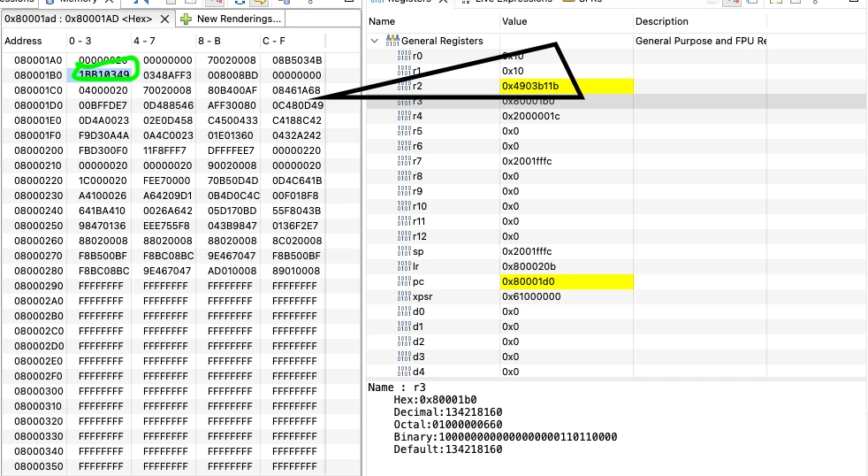Screen dimensions: 868x476
Task: Open the New Renderings... tab
Action: point(231,19)
